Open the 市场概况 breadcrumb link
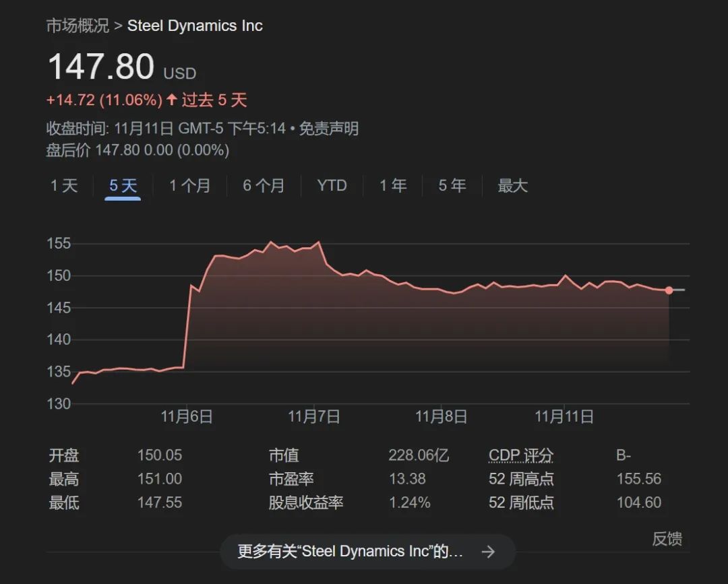Viewport: 728px width, 584px height. [78, 26]
